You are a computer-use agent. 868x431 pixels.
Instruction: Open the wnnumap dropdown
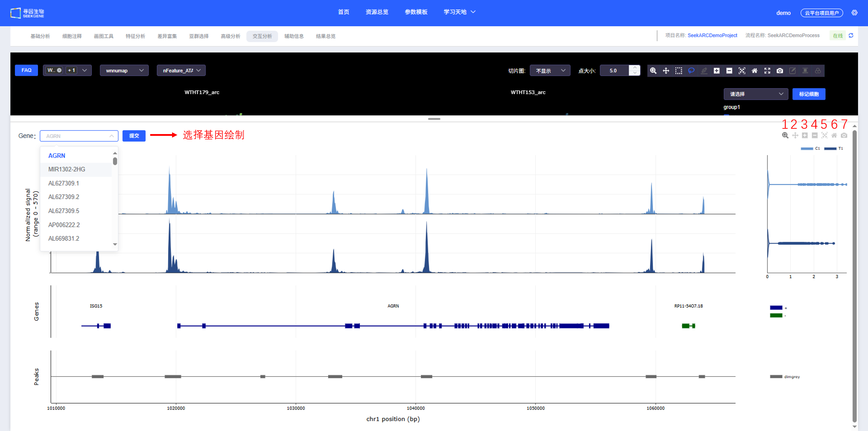pos(124,70)
